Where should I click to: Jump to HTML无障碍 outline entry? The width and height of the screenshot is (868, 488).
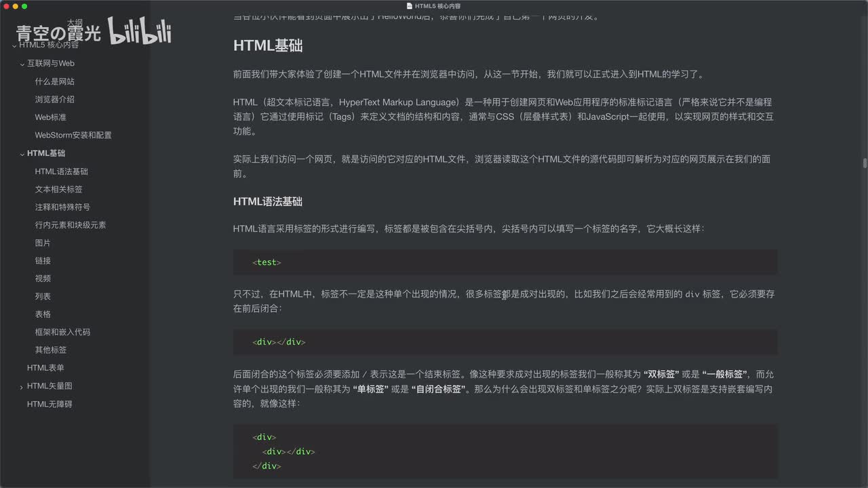pos(50,404)
